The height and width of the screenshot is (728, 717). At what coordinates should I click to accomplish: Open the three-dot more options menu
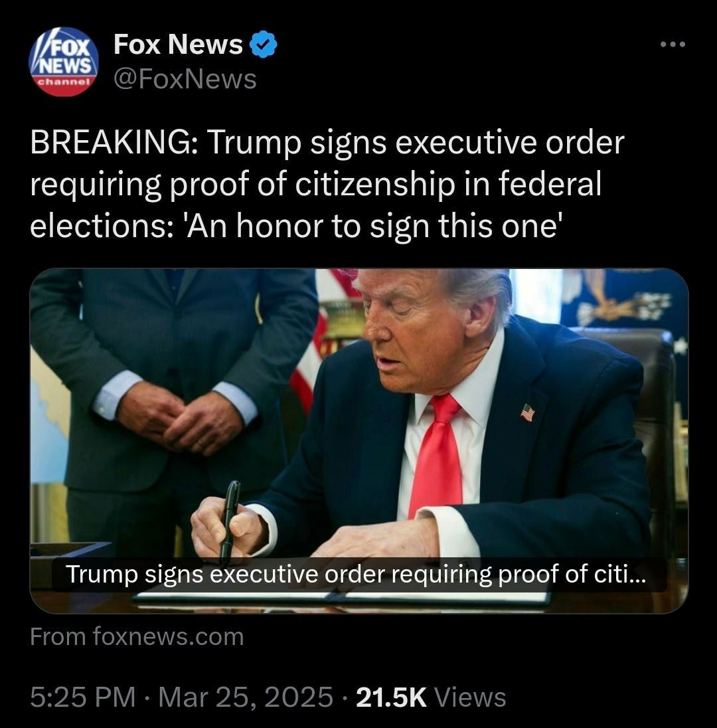point(673,45)
